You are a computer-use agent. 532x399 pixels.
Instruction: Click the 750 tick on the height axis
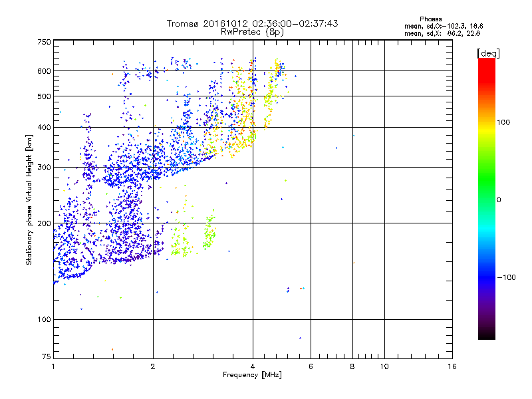coord(44,42)
